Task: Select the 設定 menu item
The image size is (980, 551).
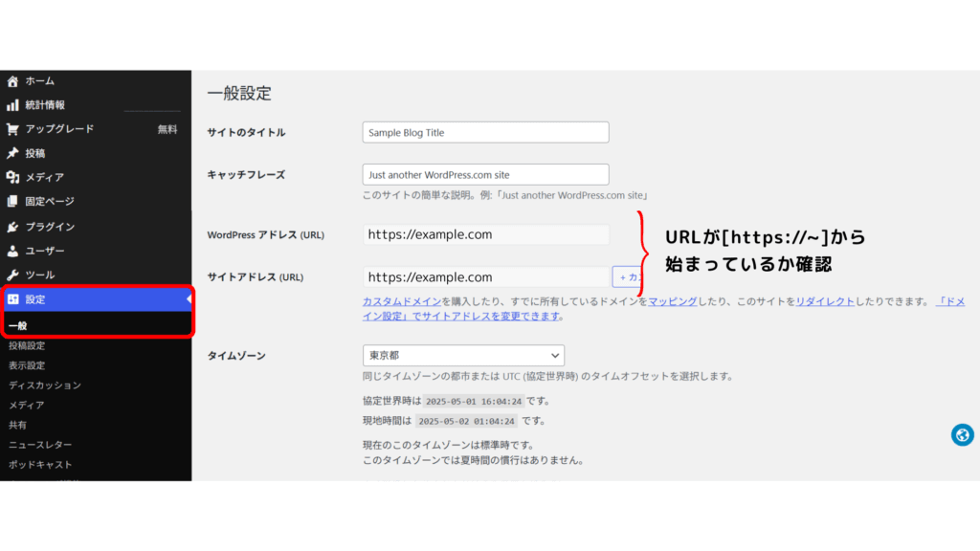Action: pyautogui.click(x=96, y=299)
